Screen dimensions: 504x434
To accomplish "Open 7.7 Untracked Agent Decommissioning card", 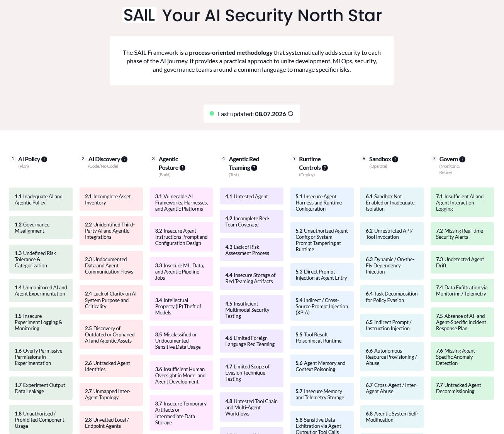I will coord(462,388).
